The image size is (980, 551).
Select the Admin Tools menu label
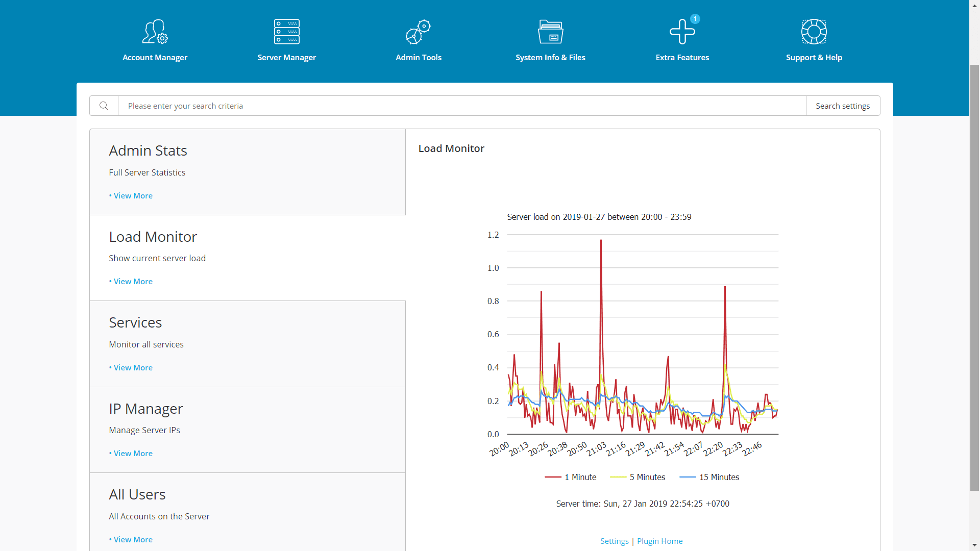[418, 57]
